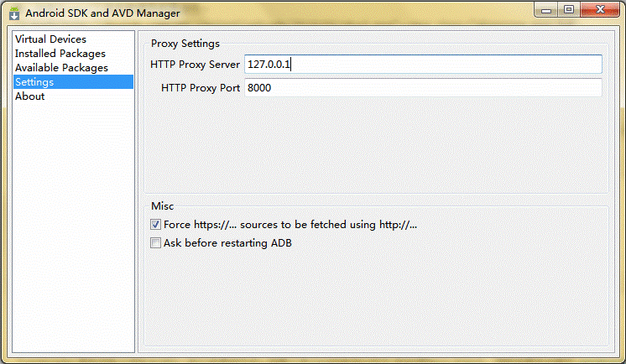Image resolution: width=626 pixels, height=364 pixels.
Task: Click the 'HTTP Proxy Port' label
Action: click(201, 88)
